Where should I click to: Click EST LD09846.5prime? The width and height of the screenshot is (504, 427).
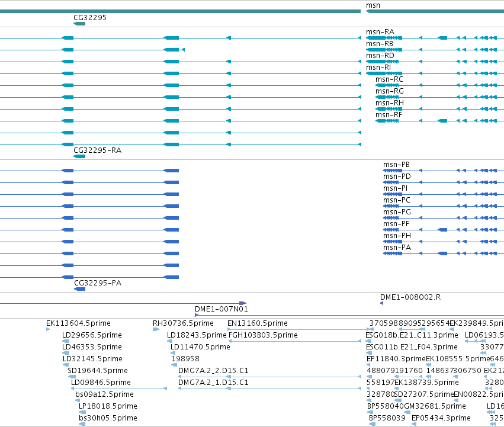[101, 383]
